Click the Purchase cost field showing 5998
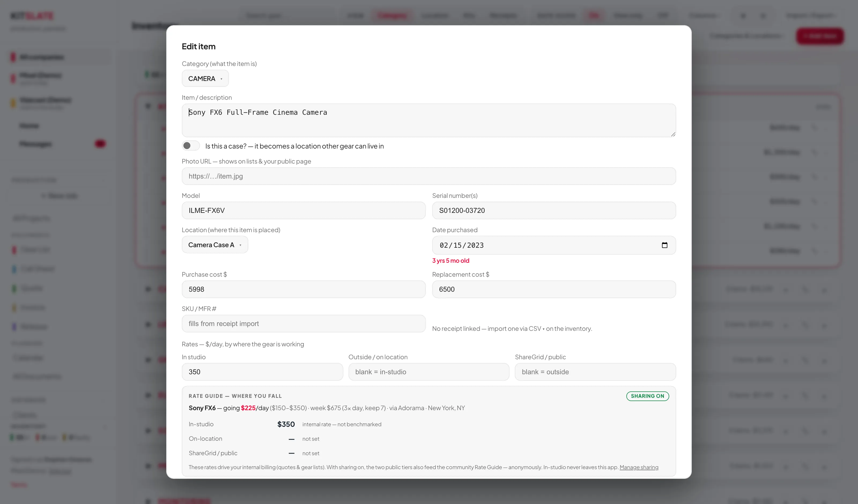The image size is (858, 504). coord(303,290)
